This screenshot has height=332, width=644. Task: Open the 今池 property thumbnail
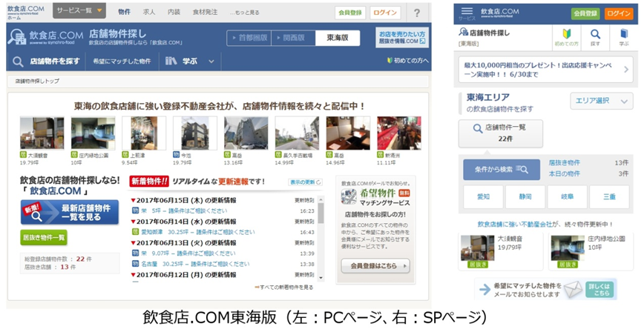tap(194, 133)
